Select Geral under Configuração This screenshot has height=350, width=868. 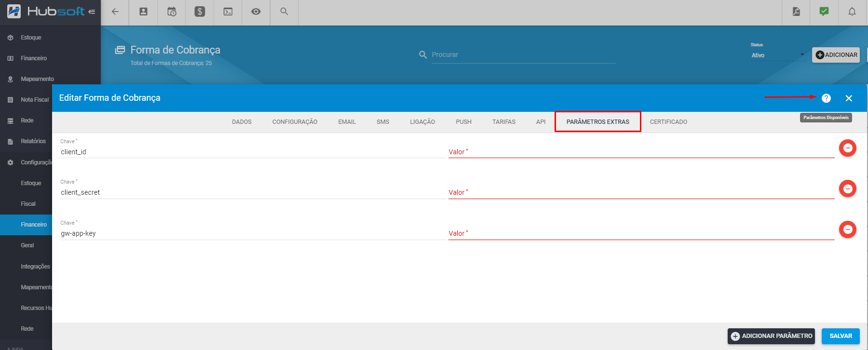click(x=27, y=245)
